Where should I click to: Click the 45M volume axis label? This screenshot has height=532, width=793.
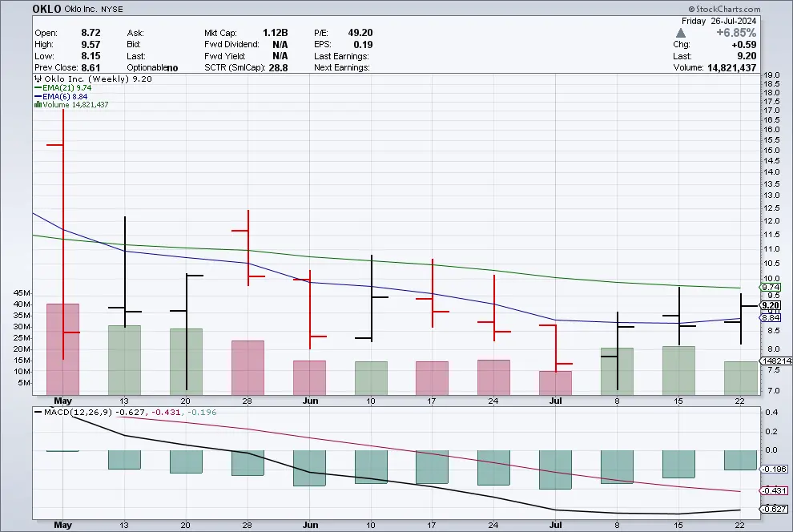(22, 292)
